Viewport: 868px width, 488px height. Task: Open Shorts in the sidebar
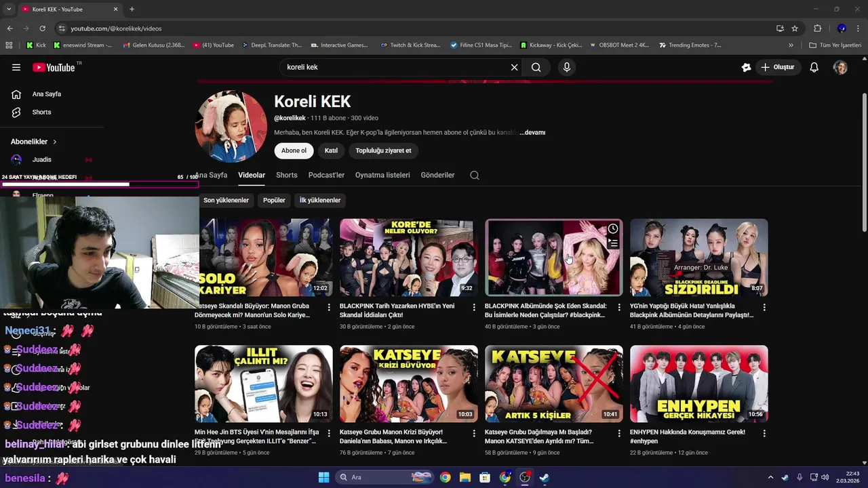pos(41,112)
